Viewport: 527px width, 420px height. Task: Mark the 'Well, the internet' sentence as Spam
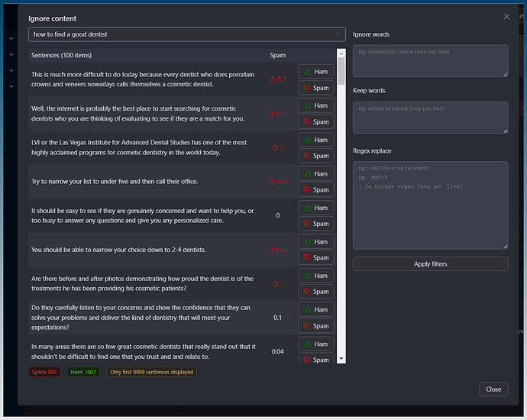315,122
